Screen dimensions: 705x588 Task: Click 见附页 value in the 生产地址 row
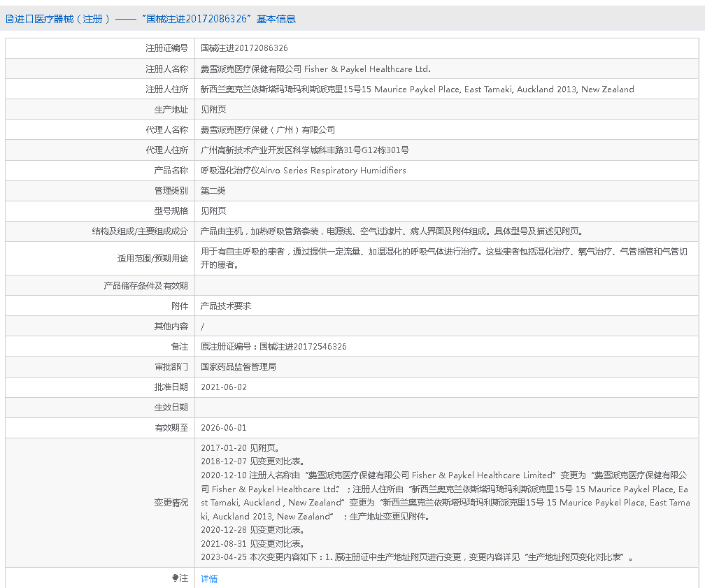click(x=213, y=109)
